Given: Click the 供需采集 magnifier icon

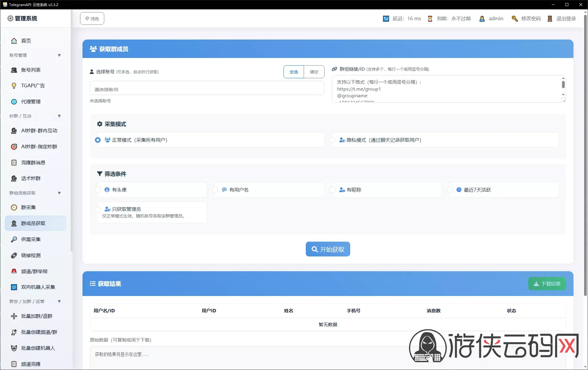Looking at the screenshot, I should point(14,240).
